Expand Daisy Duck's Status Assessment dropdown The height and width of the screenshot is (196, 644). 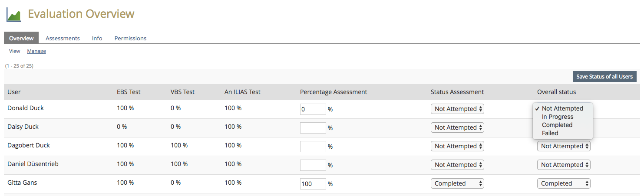457,127
